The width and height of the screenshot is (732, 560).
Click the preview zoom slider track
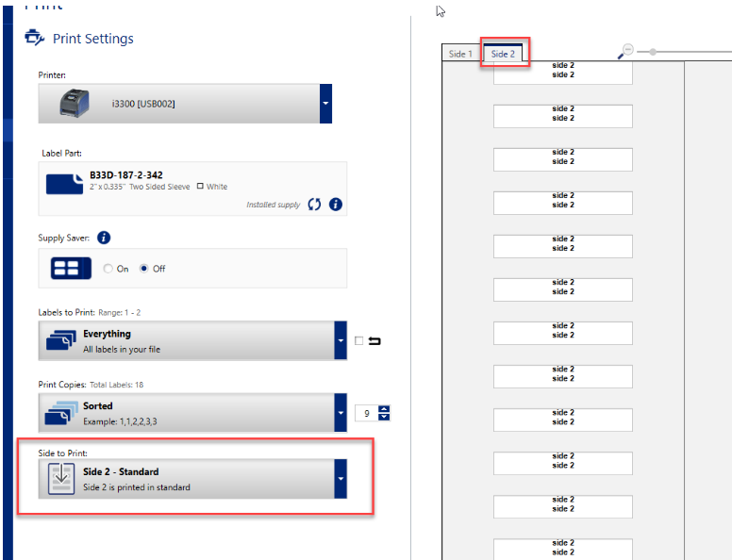click(x=689, y=52)
